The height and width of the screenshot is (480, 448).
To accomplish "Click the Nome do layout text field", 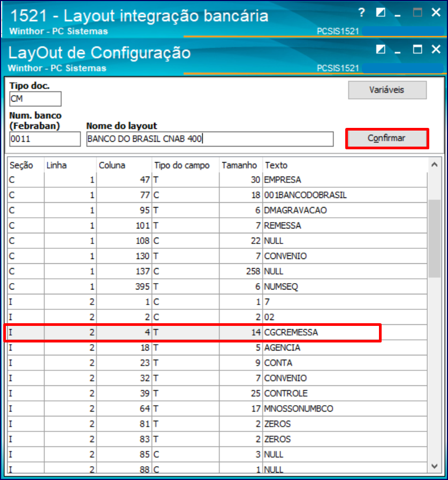I will click(210, 139).
